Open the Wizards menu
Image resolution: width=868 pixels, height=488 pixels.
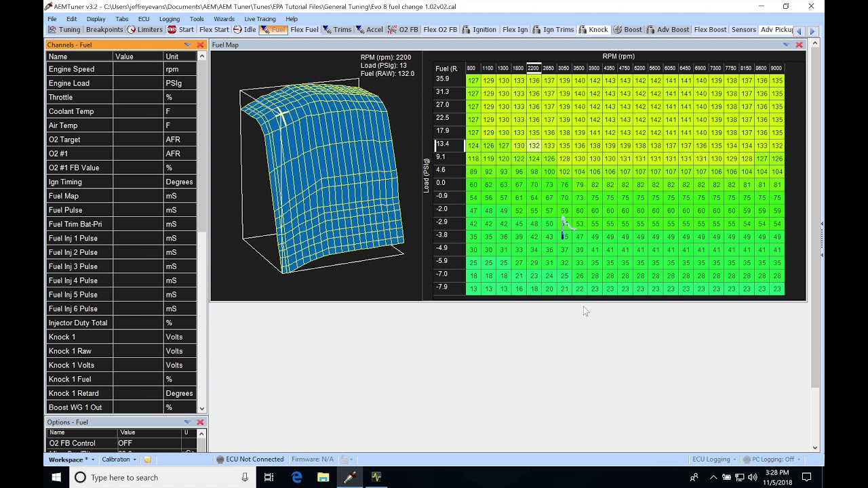224,19
